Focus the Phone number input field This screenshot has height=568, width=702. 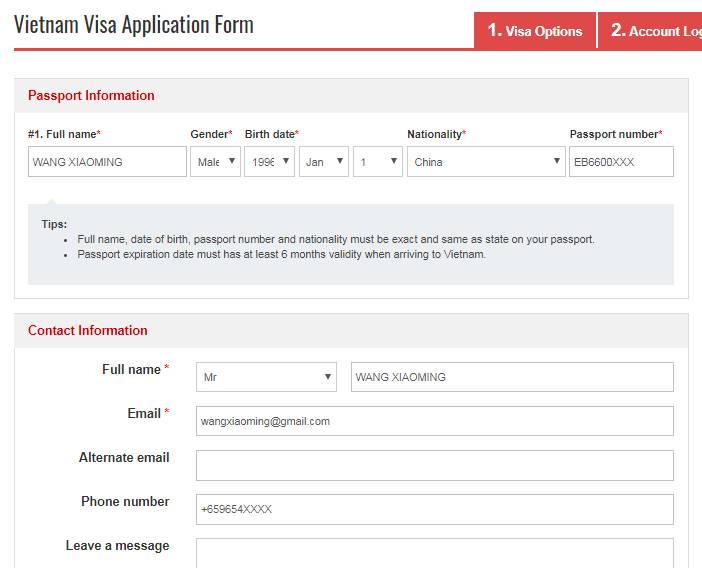click(434, 509)
